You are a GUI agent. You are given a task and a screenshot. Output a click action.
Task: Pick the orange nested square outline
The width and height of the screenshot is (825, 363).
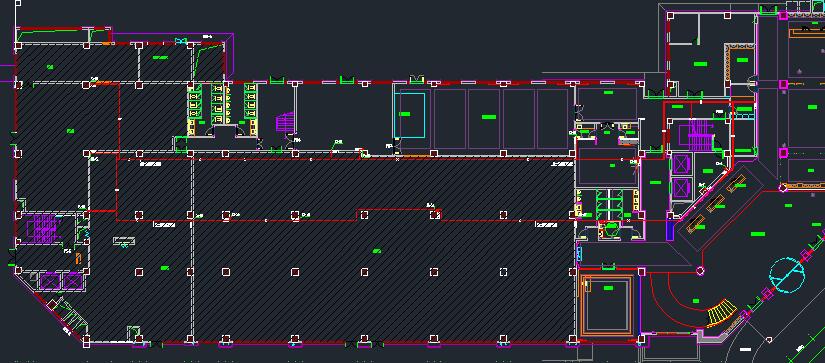[608, 305]
